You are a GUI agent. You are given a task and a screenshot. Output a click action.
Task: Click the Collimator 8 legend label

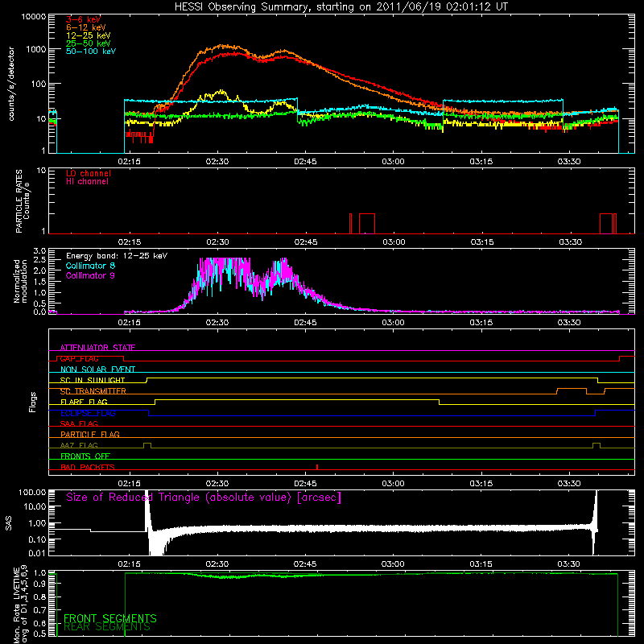[x=90, y=266]
